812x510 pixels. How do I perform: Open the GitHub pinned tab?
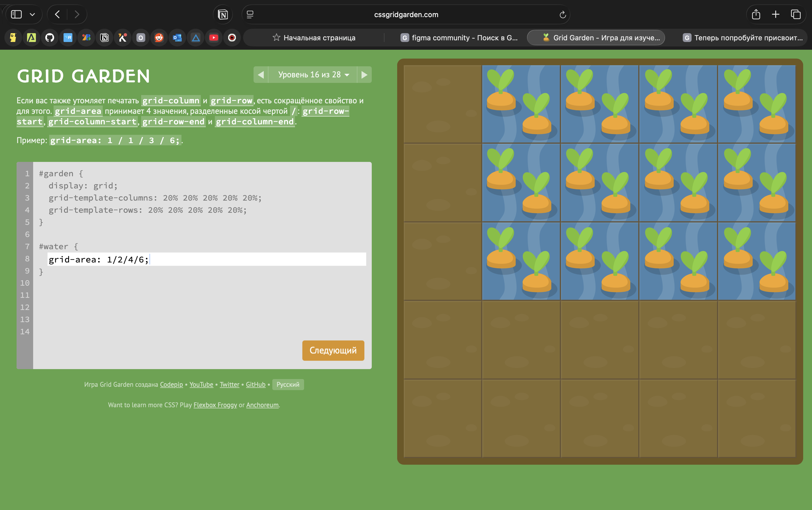coord(49,38)
